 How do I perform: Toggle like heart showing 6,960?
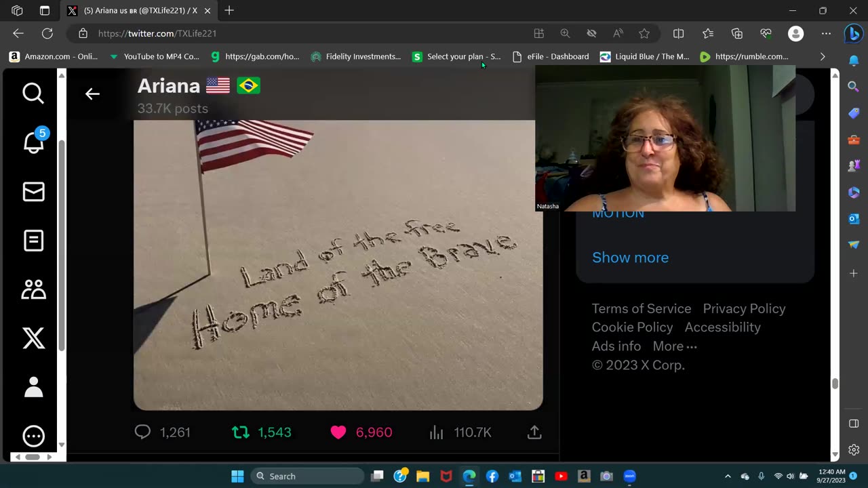(361, 432)
